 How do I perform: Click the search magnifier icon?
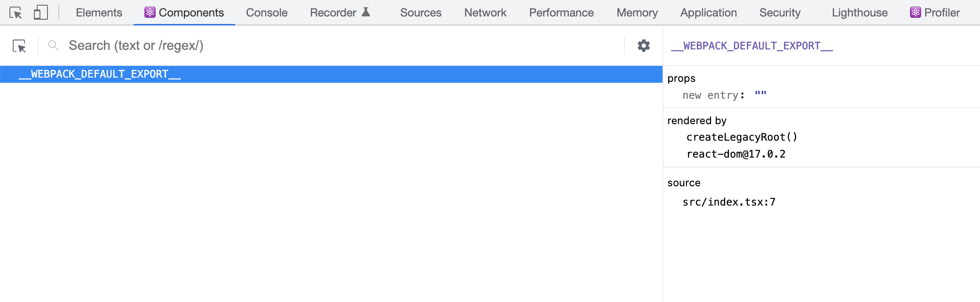[52, 45]
